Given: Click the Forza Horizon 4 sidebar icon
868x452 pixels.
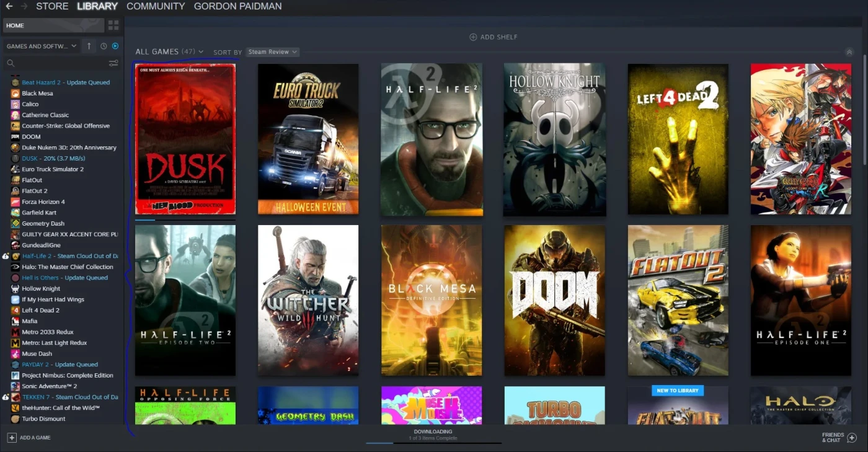Looking at the screenshot, I should (x=15, y=202).
